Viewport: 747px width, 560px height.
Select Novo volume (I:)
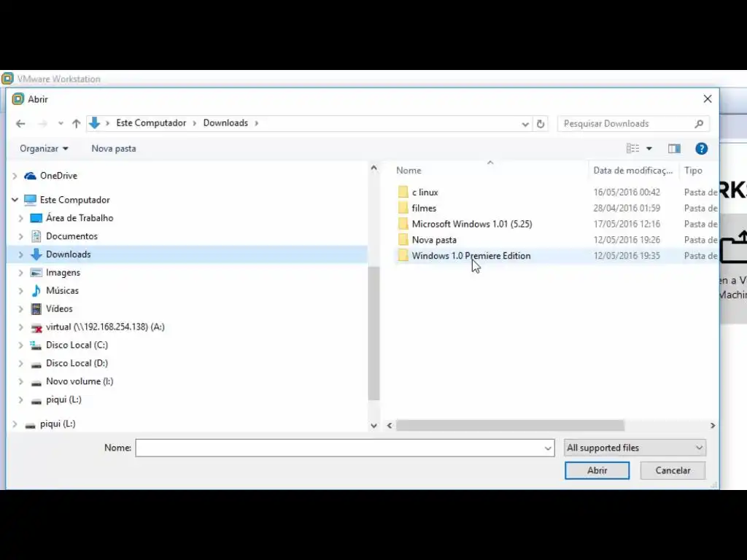pos(80,381)
